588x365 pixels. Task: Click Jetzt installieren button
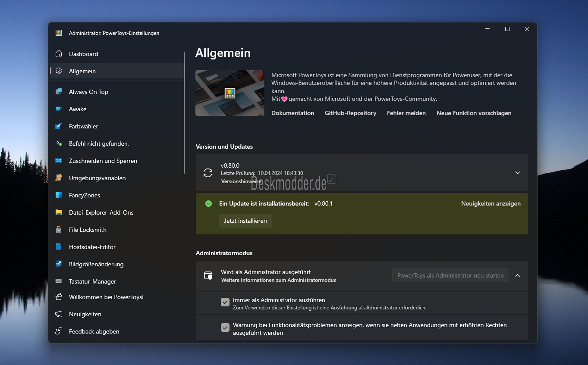[x=245, y=221]
